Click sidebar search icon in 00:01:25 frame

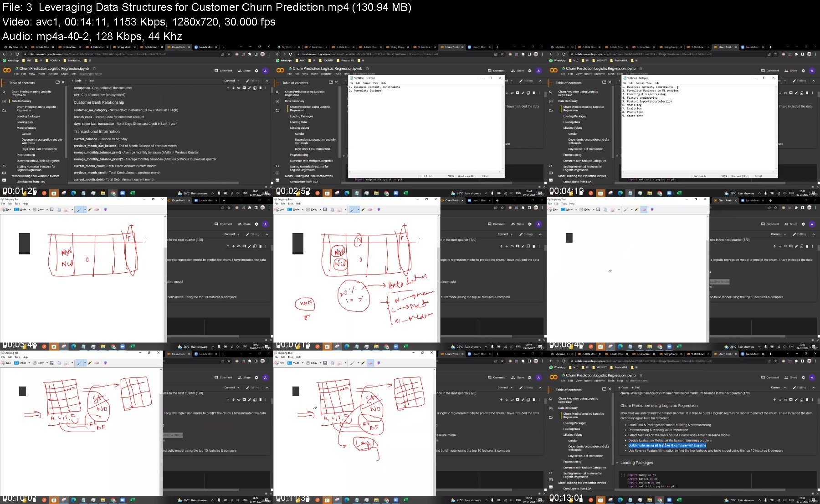pyautogui.click(x=4, y=92)
